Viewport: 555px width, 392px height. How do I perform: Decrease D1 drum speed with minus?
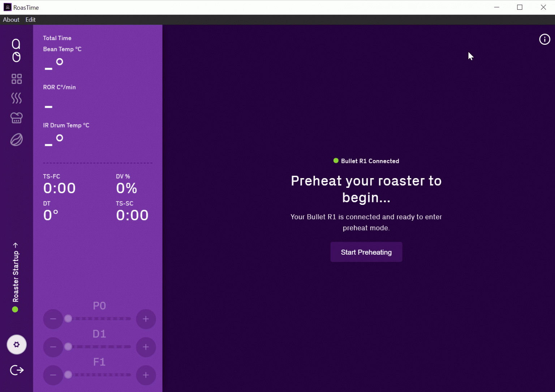53,347
